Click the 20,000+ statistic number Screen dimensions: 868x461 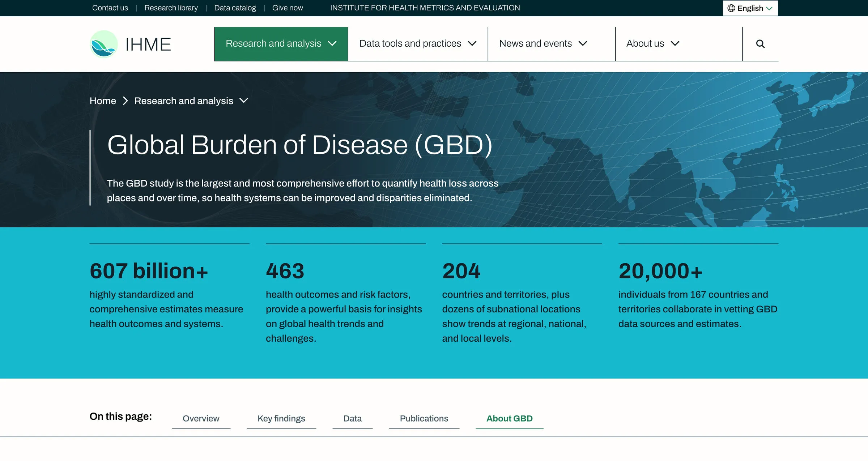point(660,271)
